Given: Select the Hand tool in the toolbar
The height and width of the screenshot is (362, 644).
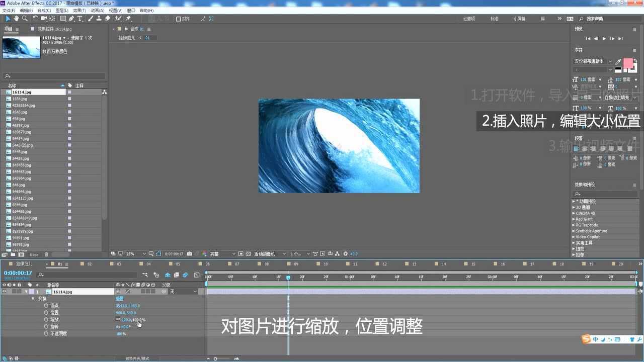Looking at the screenshot, I should (16, 19).
